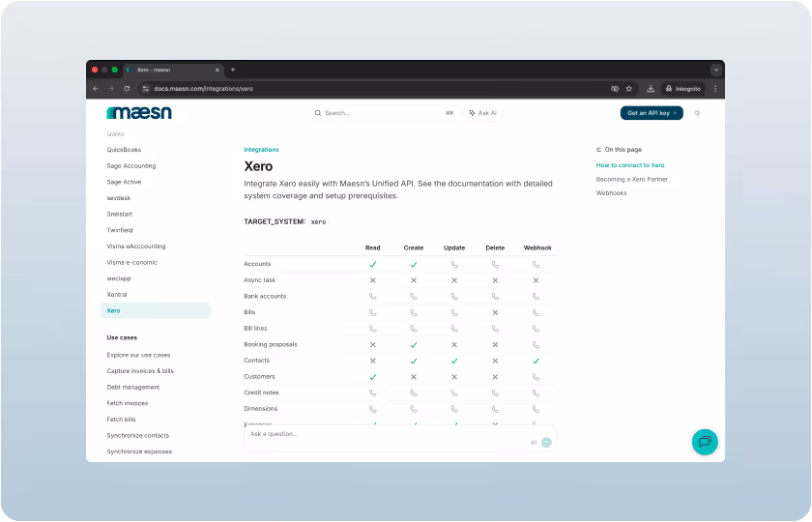Open Visma e-conomic in the sidebar
Screen dimensions: 812x522
click(131, 262)
